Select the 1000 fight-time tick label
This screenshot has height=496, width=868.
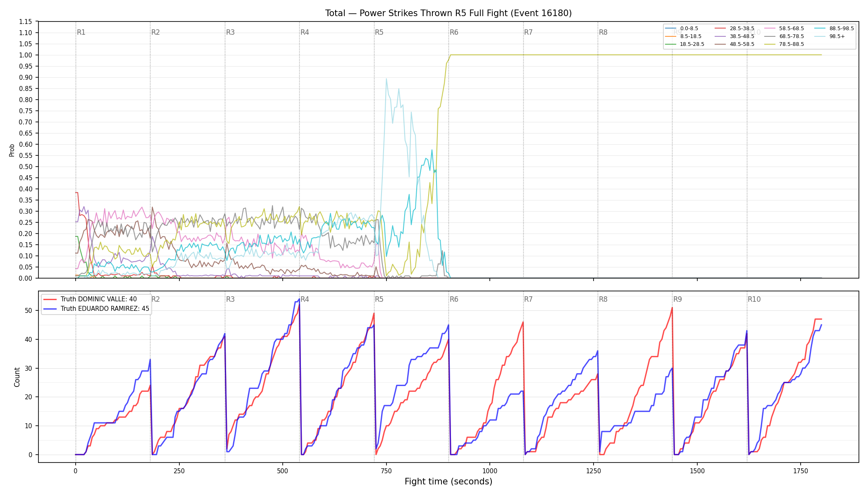pos(490,471)
